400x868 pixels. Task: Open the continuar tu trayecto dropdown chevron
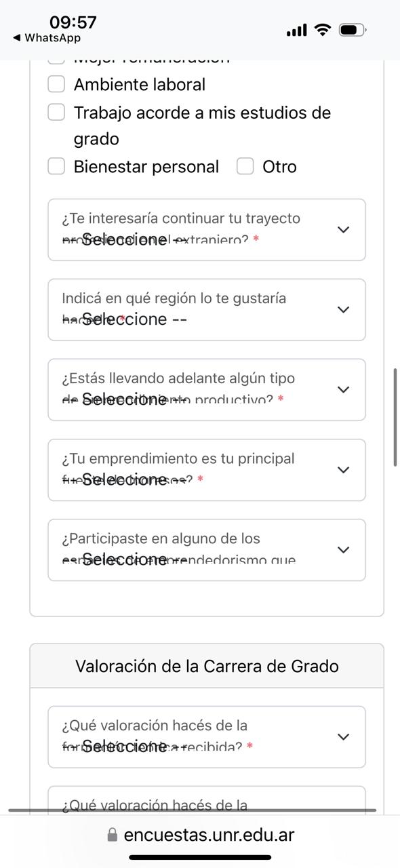pos(343,230)
